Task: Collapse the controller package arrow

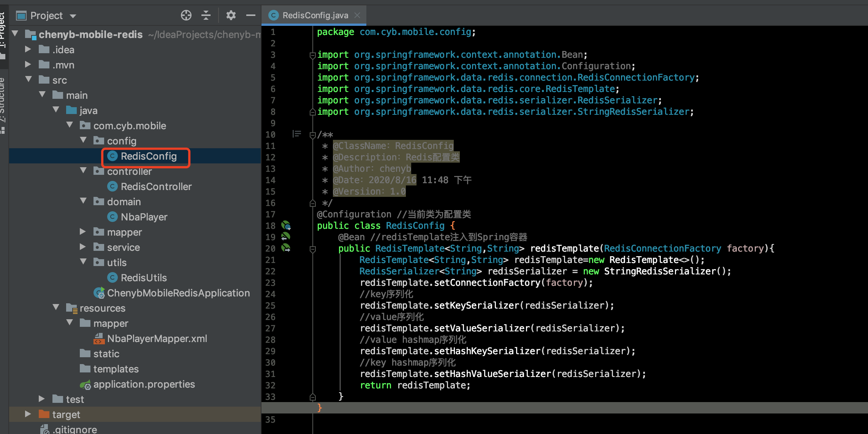Action: [x=83, y=170]
